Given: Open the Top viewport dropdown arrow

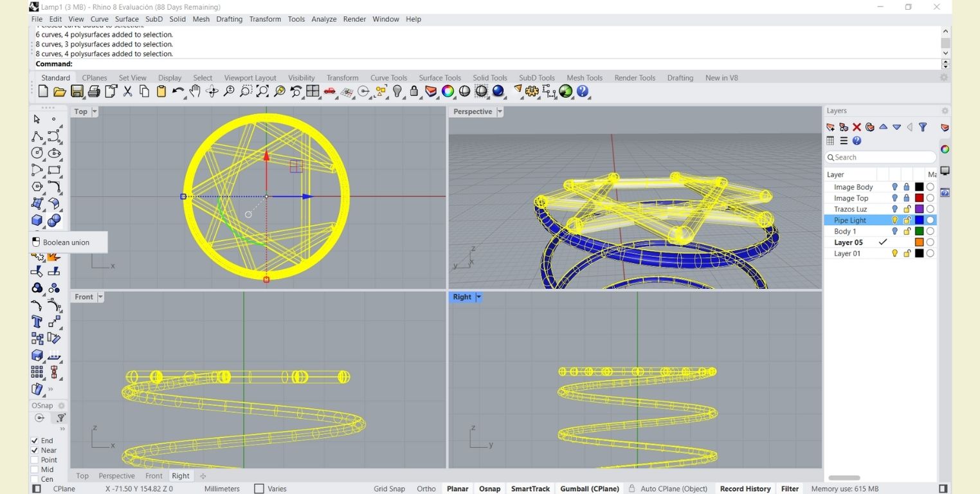Looking at the screenshot, I should pyautogui.click(x=95, y=111).
